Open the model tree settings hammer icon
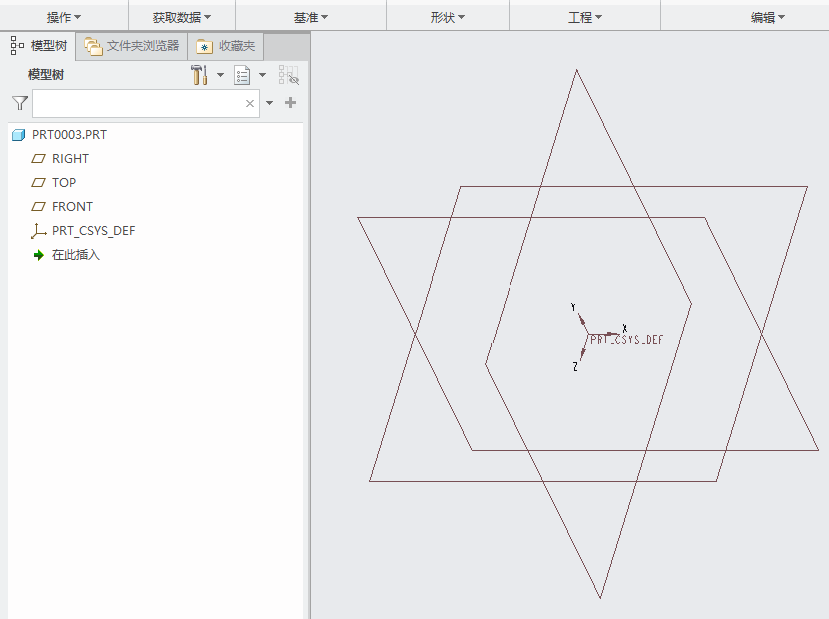829x619 pixels. [199, 75]
